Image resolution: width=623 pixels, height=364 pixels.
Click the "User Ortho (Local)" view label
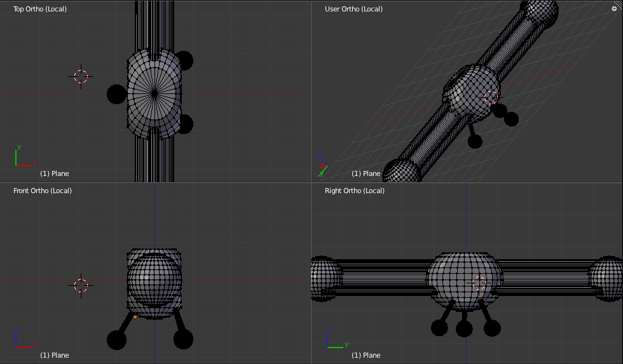[353, 9]
